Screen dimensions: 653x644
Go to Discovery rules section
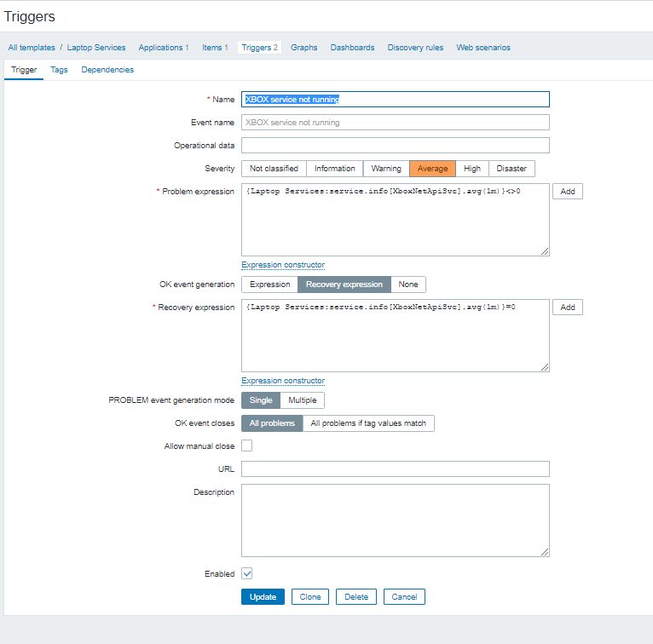(x=415, y=48)
